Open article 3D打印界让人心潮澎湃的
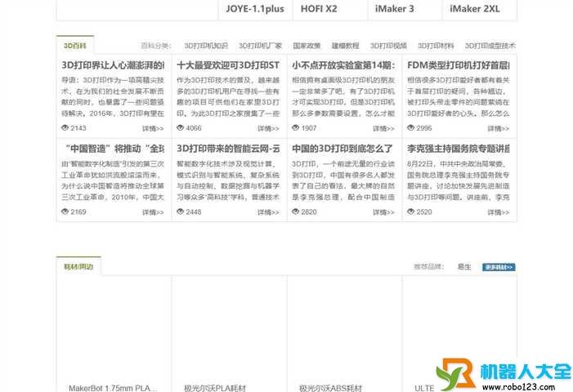The image size is (573, 392). 113,65
